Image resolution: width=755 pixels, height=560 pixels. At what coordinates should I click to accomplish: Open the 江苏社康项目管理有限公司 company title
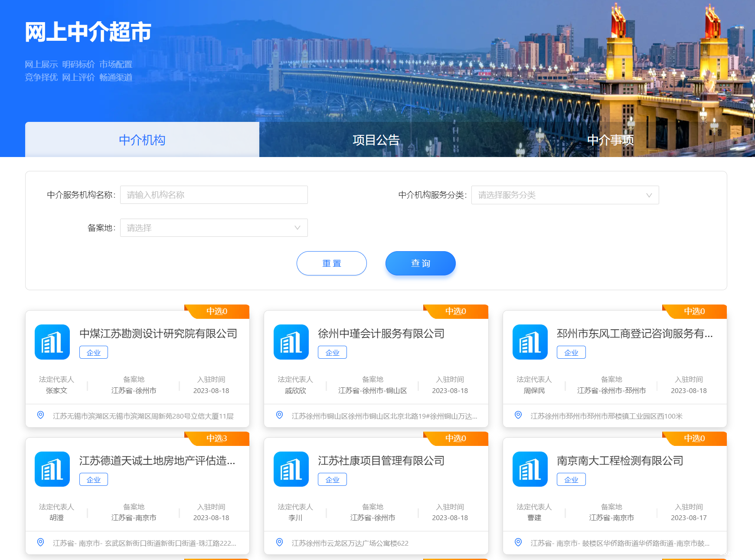(x=381, y=461)
